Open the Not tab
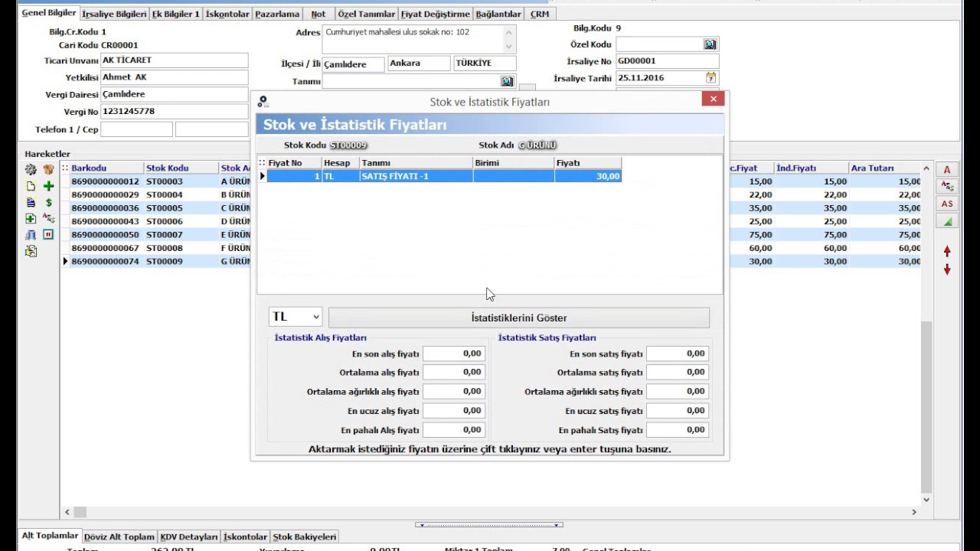The width and height of the screenshot is (980, 551). pos(318,14)
